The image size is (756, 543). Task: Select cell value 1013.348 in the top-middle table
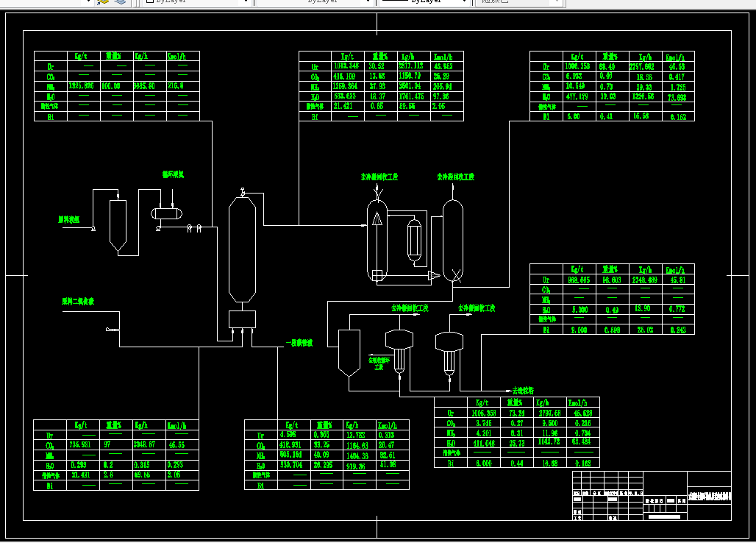[346, 66]
